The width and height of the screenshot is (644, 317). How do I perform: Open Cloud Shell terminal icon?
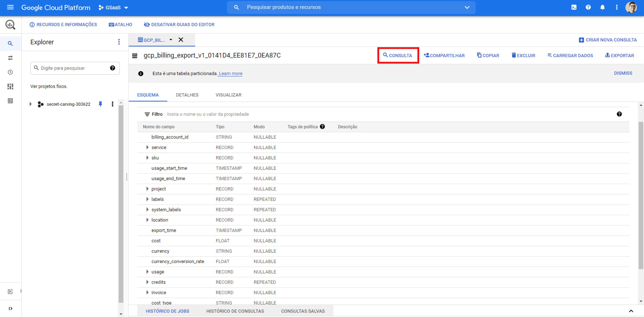coord(574,7)
